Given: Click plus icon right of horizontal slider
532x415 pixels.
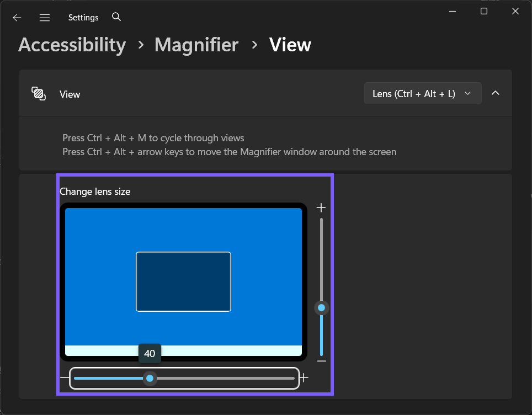Looking at the screenshot, I should coord(304,377).
